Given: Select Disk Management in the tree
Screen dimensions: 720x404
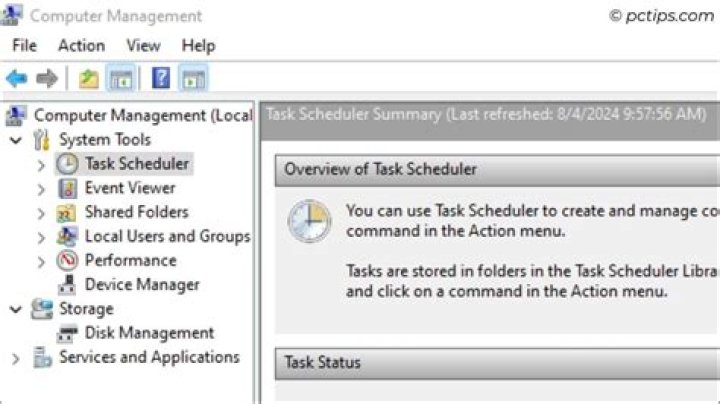Looking at the screenshot, I should click(x=149, y=333).
